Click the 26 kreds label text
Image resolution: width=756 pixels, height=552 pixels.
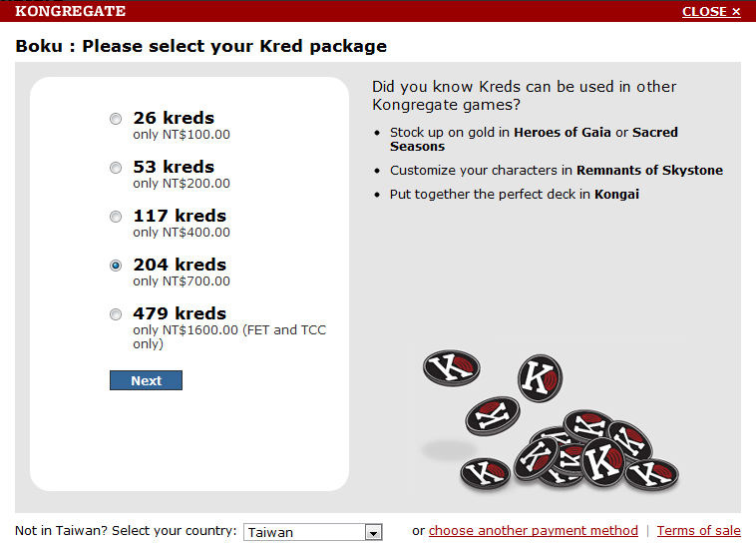pyautogui.click(x=174, y=118)
